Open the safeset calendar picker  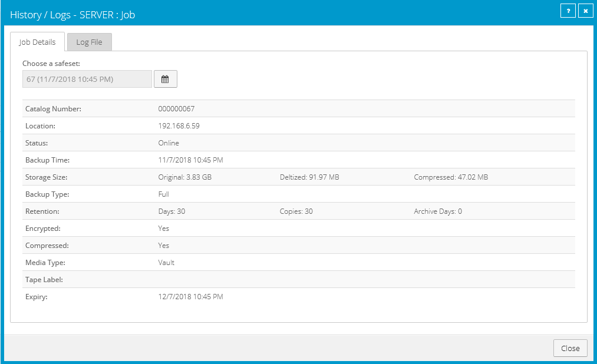click(165, 79)
